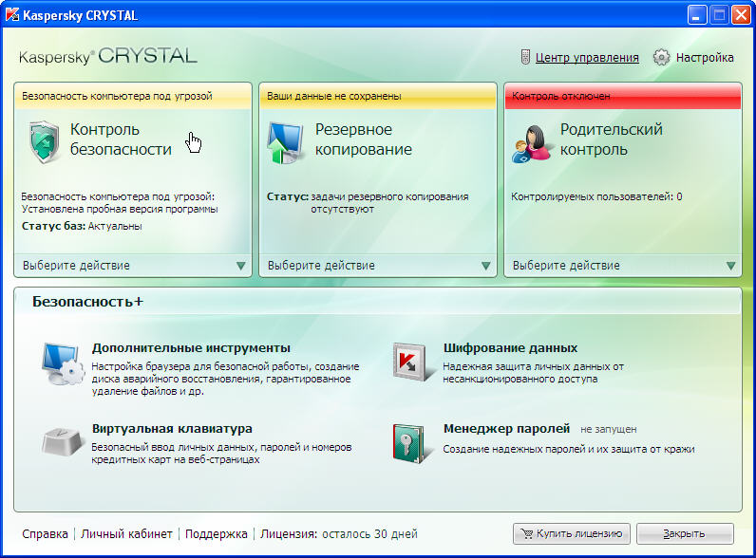756x558 pixels.
Task: Expand Выберите действие under Контроль безопасности
Action: tap(133, 266)
